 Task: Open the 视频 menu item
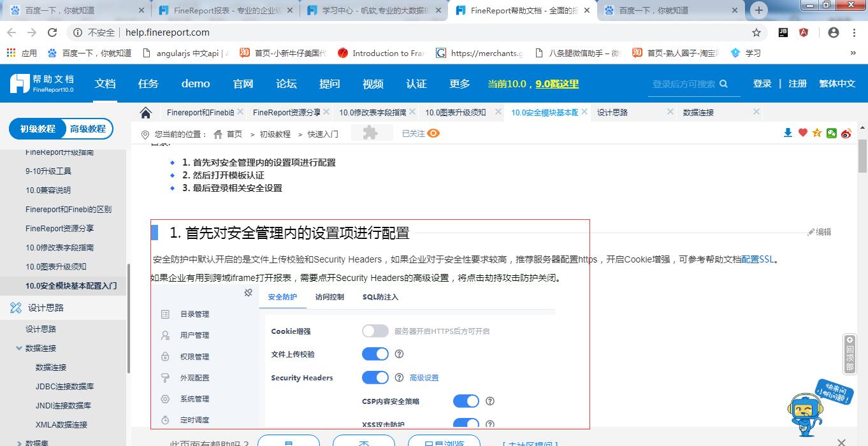pos(373,83)
